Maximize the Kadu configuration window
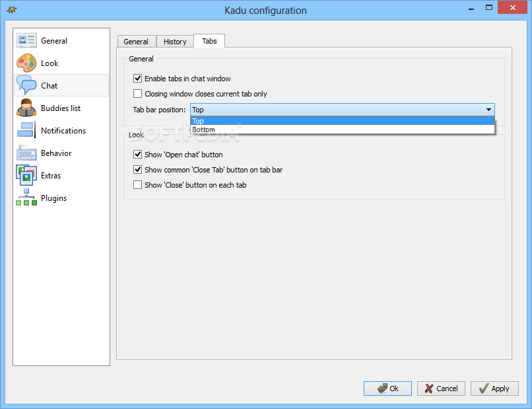 [x=489, y=7]
